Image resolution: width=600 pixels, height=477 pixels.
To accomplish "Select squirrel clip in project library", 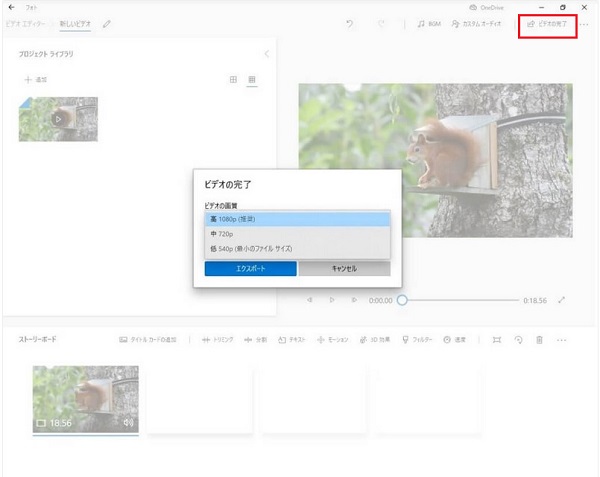I will (x=58, y=118).
